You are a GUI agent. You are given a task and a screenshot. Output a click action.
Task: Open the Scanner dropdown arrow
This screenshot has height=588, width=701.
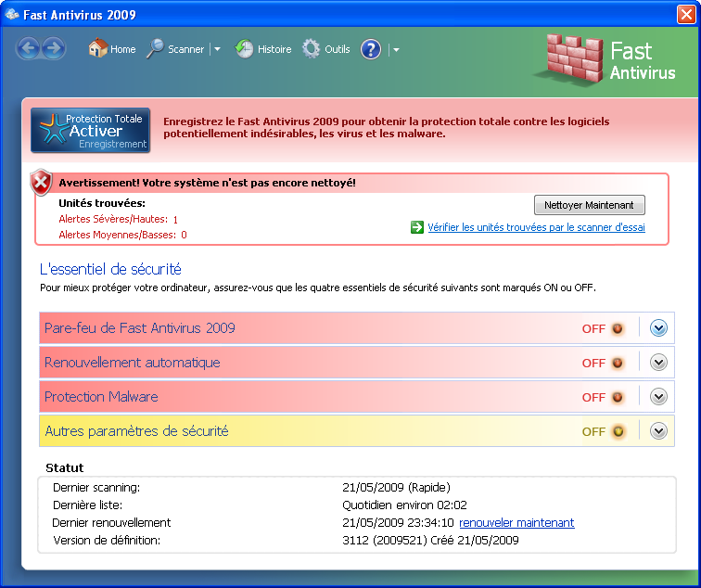217,49
